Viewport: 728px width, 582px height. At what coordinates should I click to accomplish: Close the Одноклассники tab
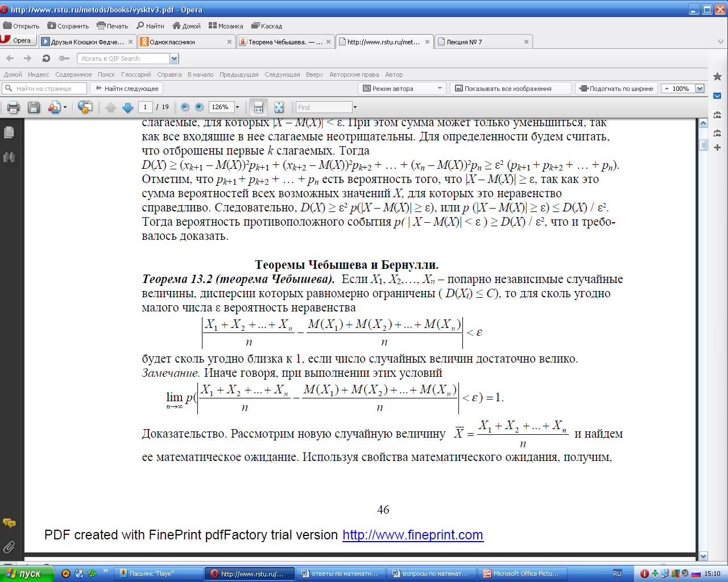tap(230, 41)
